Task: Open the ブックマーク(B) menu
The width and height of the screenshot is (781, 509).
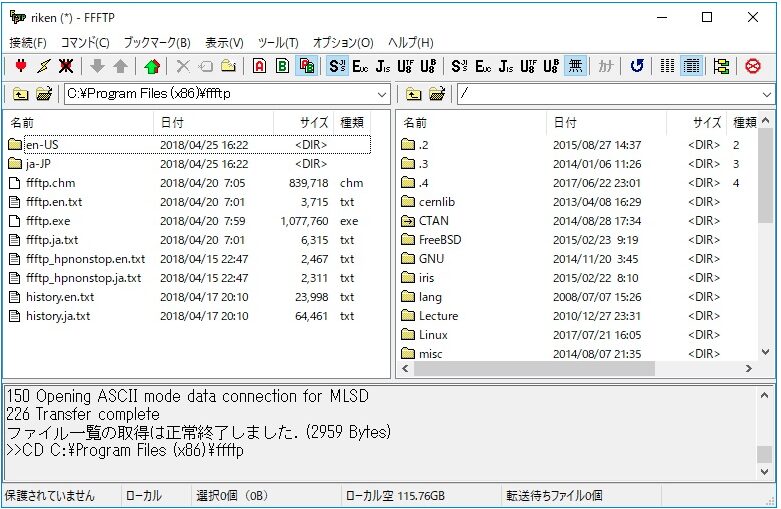Action: coord(157,43)
